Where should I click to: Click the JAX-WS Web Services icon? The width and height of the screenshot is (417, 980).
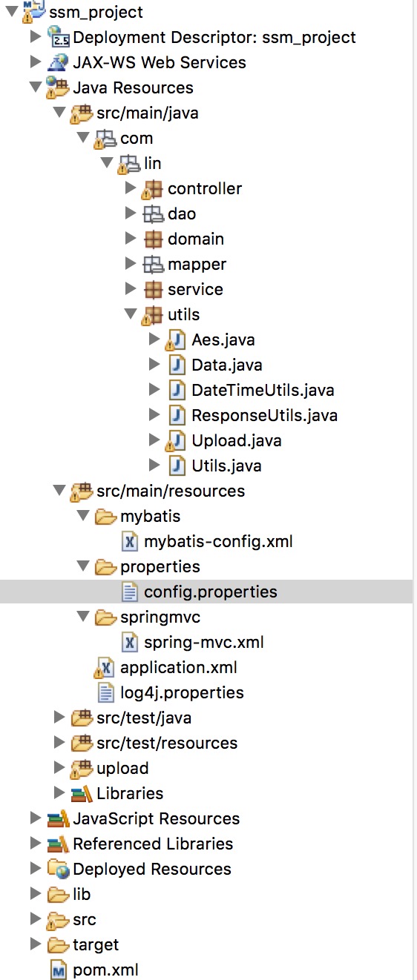coord(58,62)
